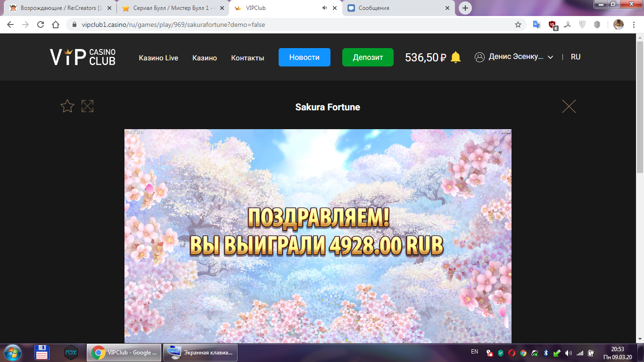Reload the current page
The width and height of the screenshot is (644, 362).
pyautogui.click(x=41, y=25)
